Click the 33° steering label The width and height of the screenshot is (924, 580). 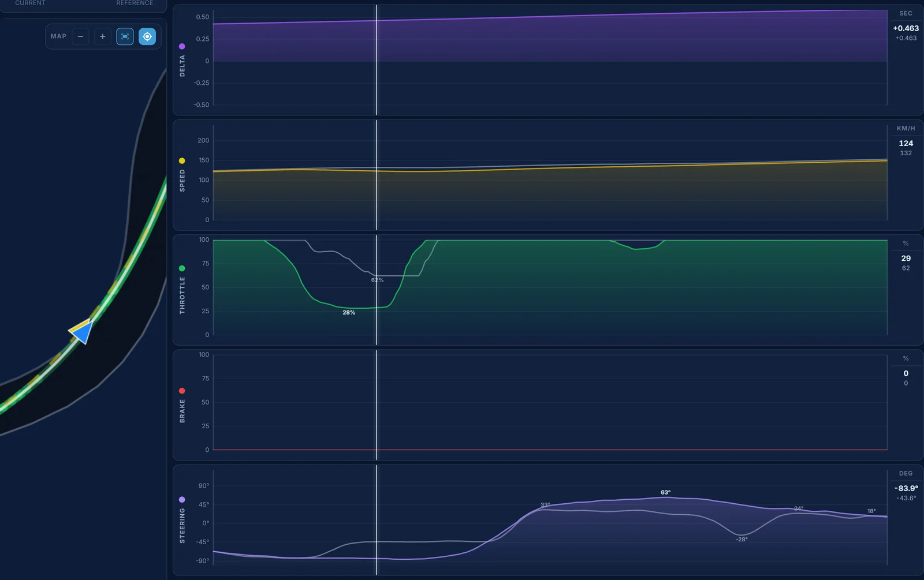(545, 505)
